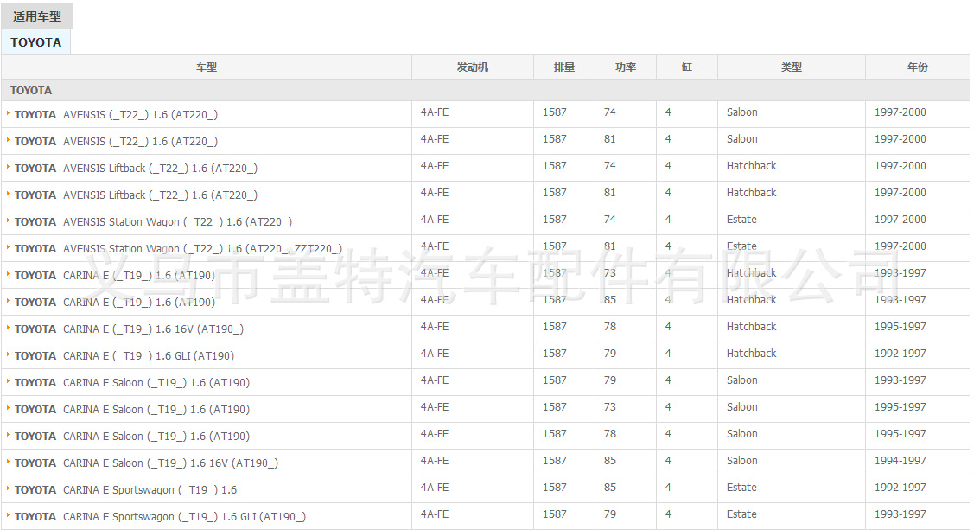Select power value 78 in CARINA E 16V hatchback row
Screen dimensions: 980x530
coord(609,327)
